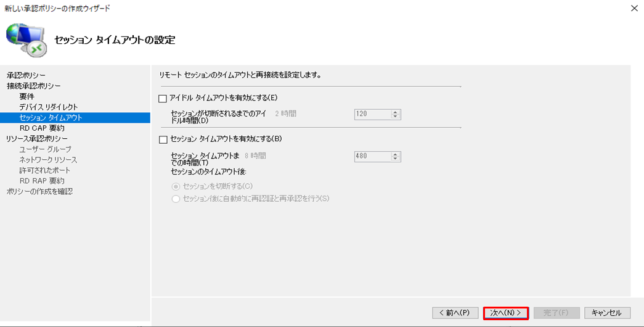Select radio button セッション後に自動的に再認証と再承認を行う(S)
The width and height of the screenshot is (644, 327).
point(176,199)
